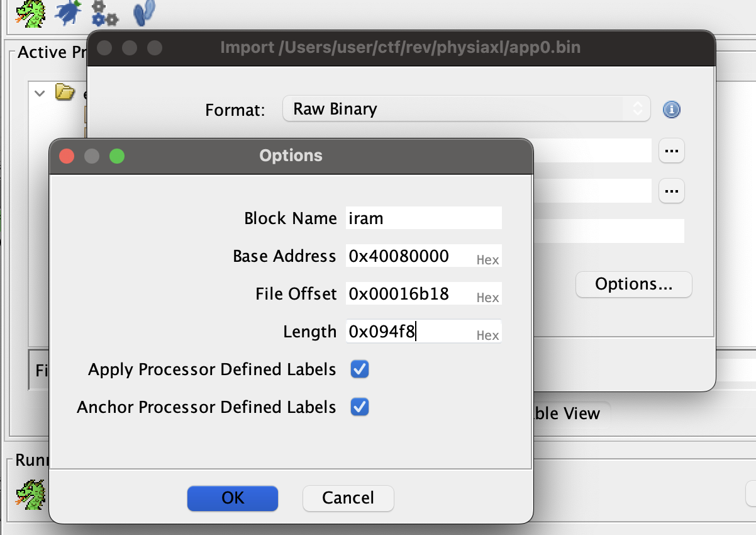
Task: Click the lower ellipsis browse button
Action: (x=671, y=190)
